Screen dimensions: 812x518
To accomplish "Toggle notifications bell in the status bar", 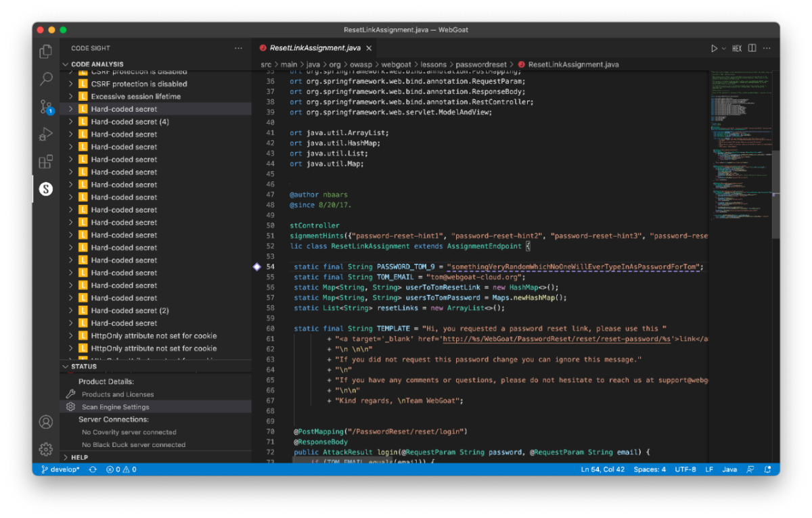I will coord(768,469).
